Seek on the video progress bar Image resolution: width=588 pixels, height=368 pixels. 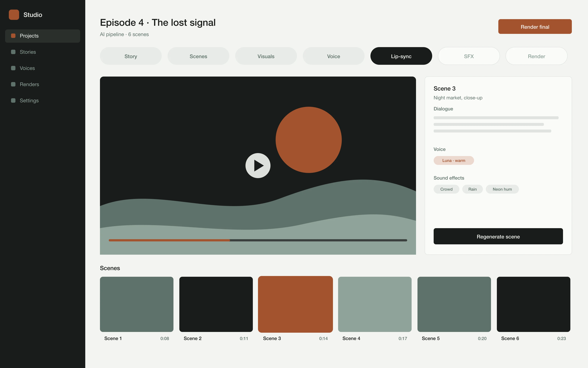point(258,240)
